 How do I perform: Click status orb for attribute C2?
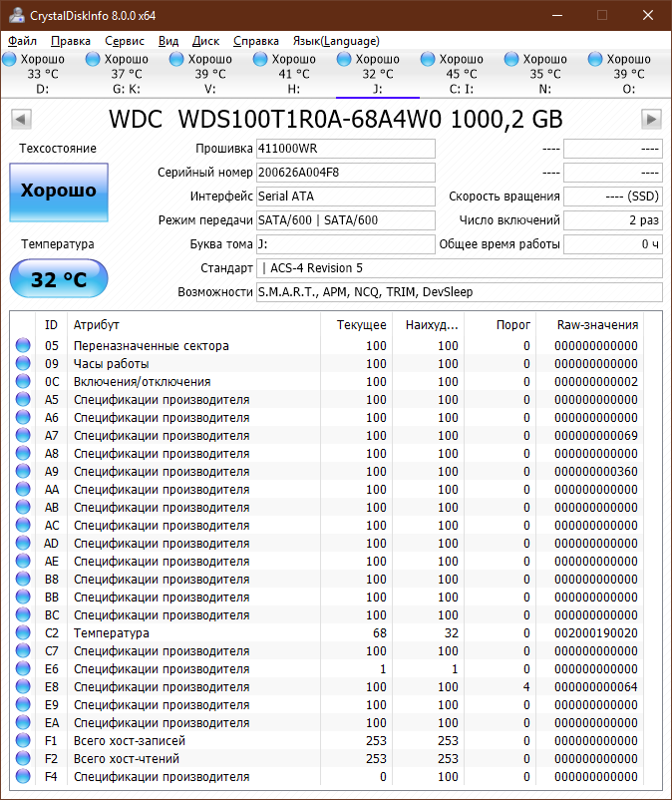23,632
